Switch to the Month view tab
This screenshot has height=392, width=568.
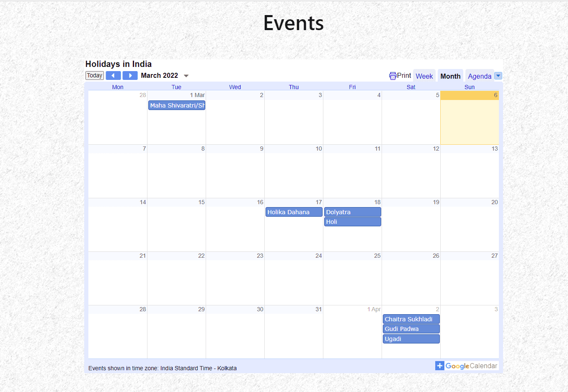(450, 76)
